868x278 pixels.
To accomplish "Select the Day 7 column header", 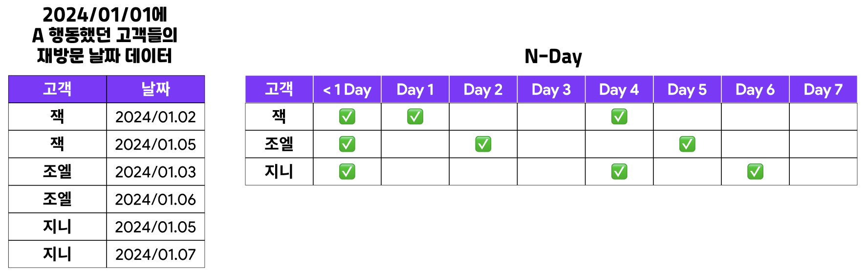I will (823, 89).
